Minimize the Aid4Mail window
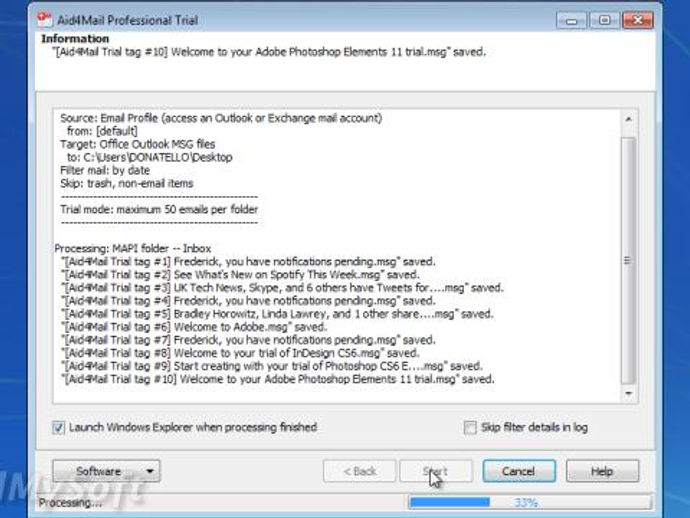Viewport: 690px width, 518px height. pos(571,20)
